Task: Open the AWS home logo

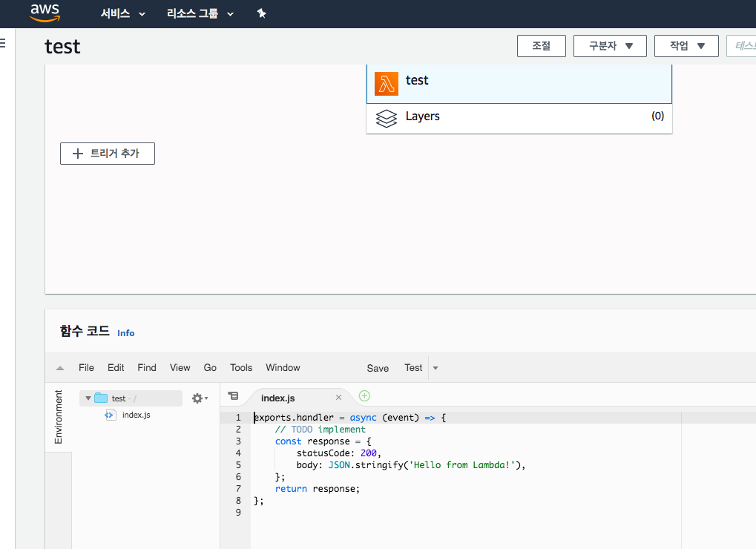Action: click(x=45, y=13)
